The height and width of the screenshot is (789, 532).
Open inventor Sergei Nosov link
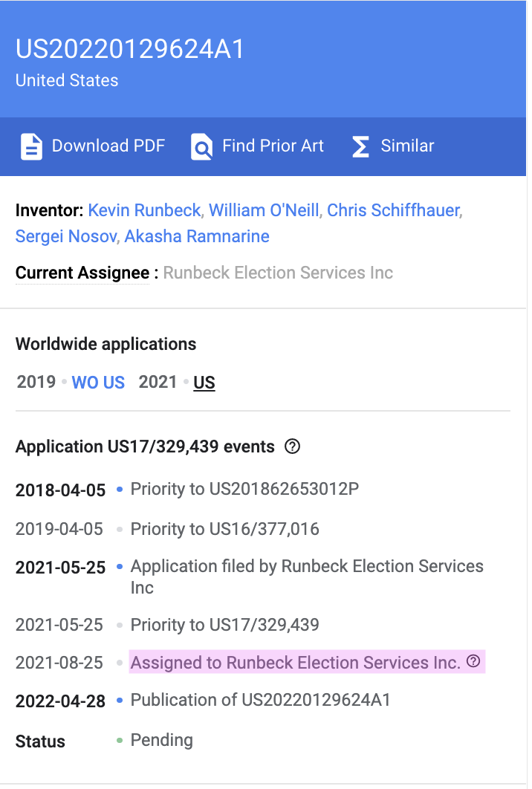tap(66, 236)
